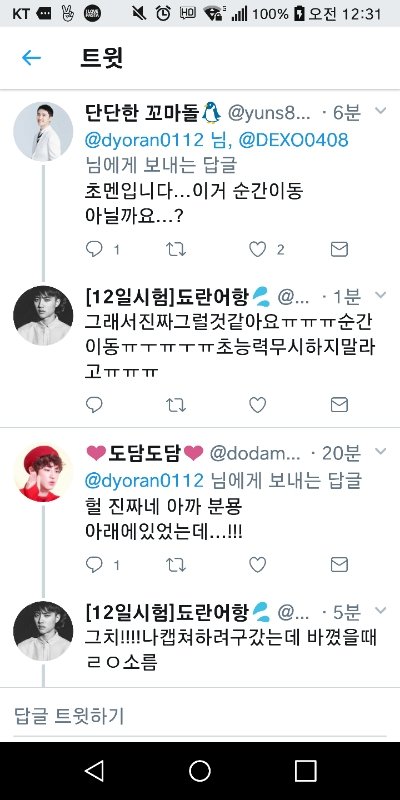
Task: Share 단단한 꼬마돌 tweet via message envelope
Action: click(339, 249)
